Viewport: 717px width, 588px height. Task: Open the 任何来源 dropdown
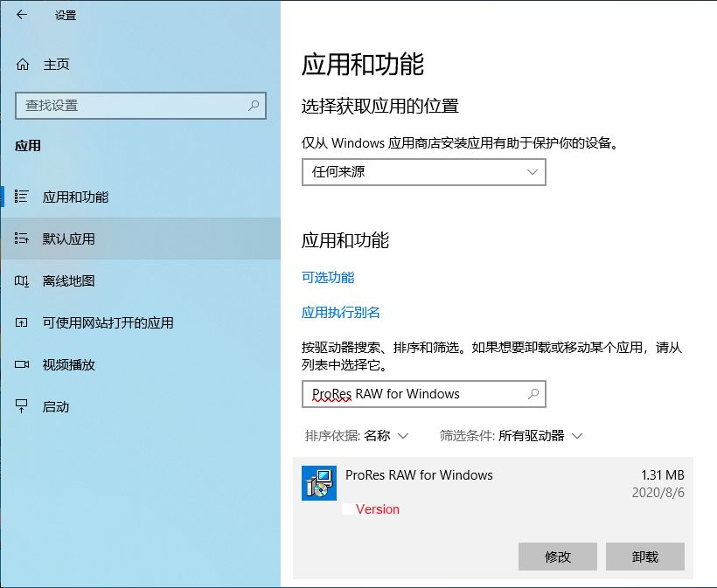pos(424,172)
